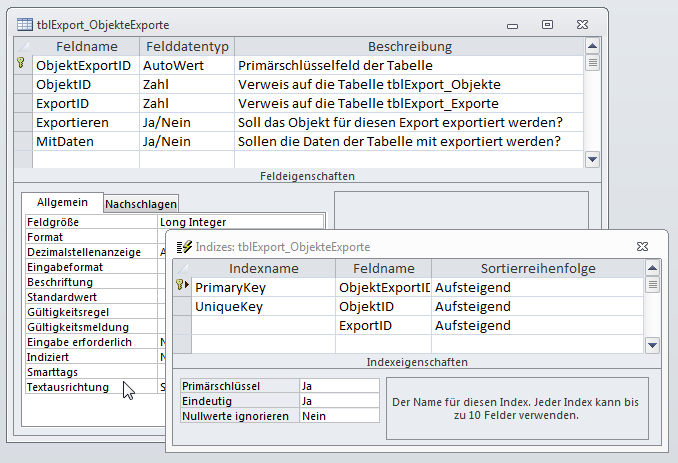Click the scroll up arrow in Indizes grid
678x463 pixels.
pyautogui.click(x=652, y=268)
